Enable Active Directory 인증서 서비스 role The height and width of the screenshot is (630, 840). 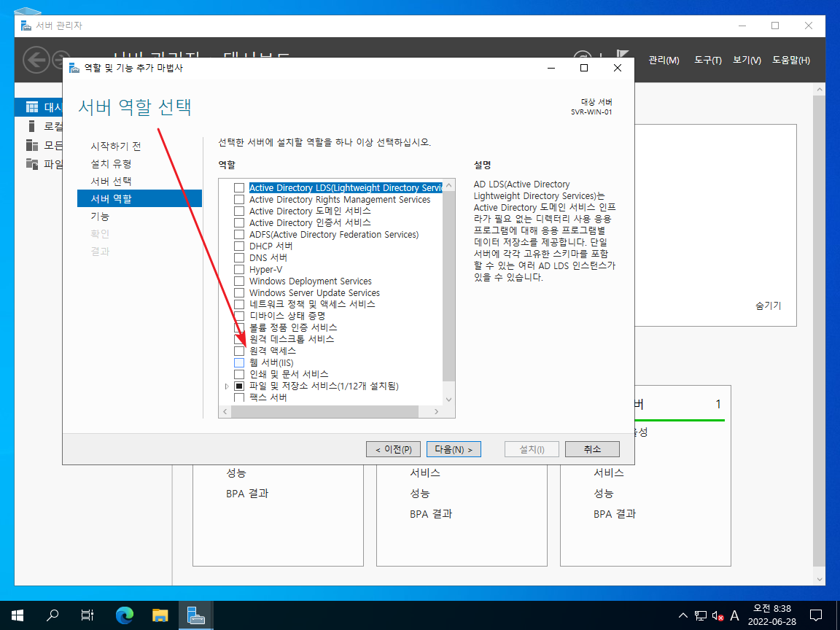(239, 223)
